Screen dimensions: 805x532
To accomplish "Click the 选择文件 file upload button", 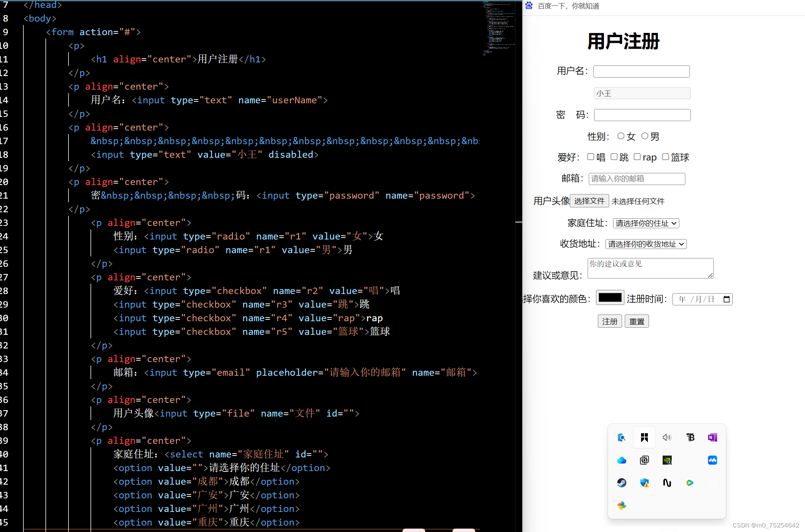I will tap(589, 201).
